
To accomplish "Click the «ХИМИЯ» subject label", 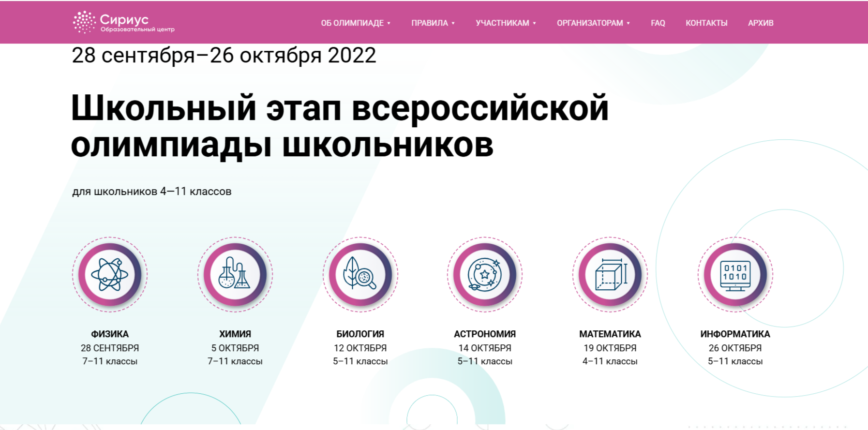I will coord(235,334).
